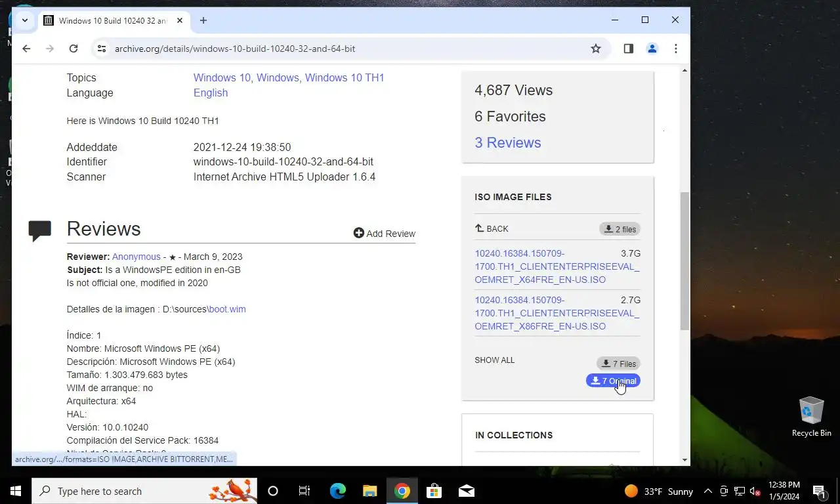Select the Recycle Bin desktop icon
This screenshot has height=504, width=840.
coord(812,417)
